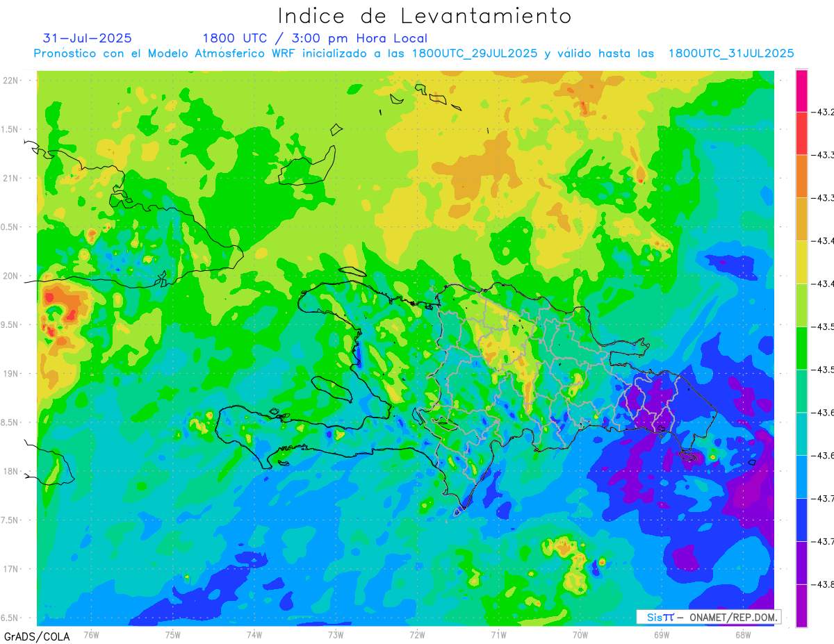Click the '68W' longitude label

[x=743, y=634]
